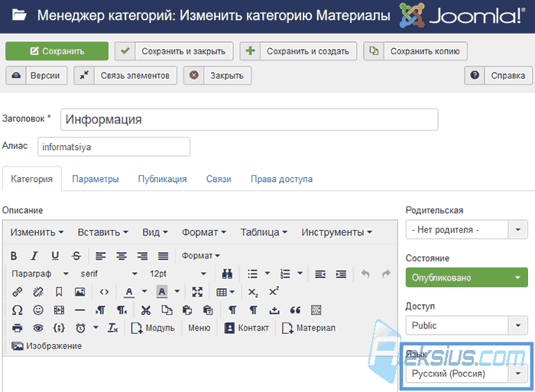Clear formatting from the selection
Image resolution: width=535 pixels, height=392 pixels.
click(112, 329)
